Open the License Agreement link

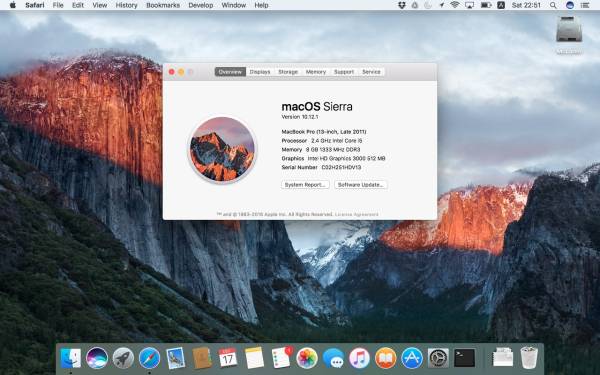pyautogui.click(x=357, y=214)
